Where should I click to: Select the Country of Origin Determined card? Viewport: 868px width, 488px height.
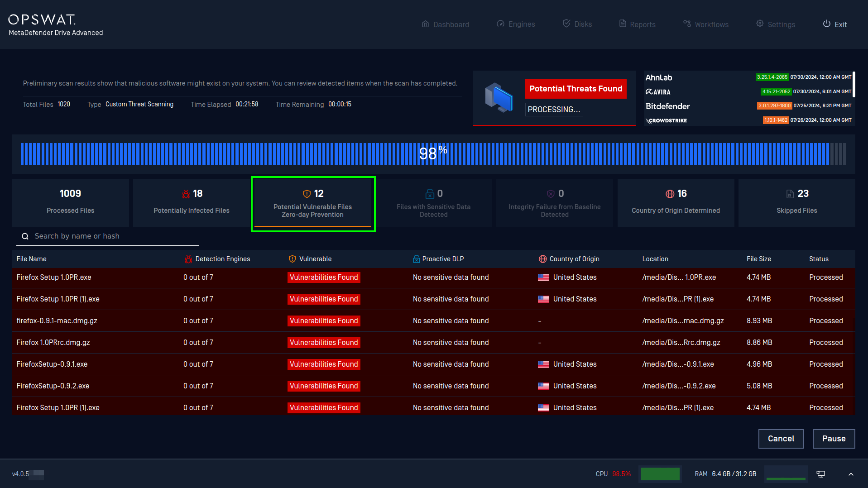[676, 203]
